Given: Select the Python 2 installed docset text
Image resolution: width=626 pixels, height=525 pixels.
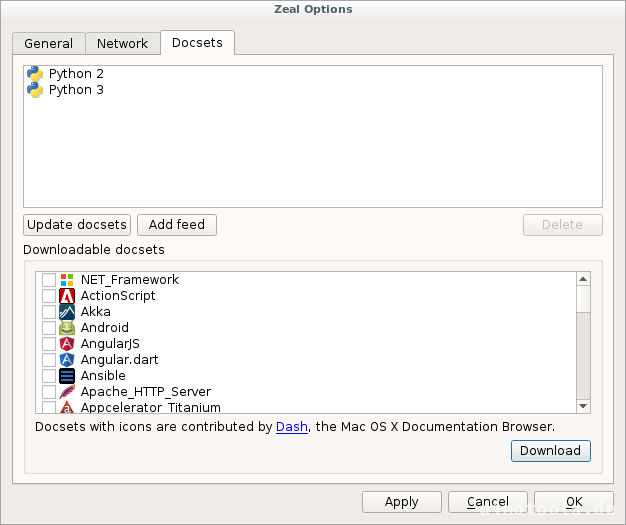Looking at the screenshot, I should pos(76,74).
